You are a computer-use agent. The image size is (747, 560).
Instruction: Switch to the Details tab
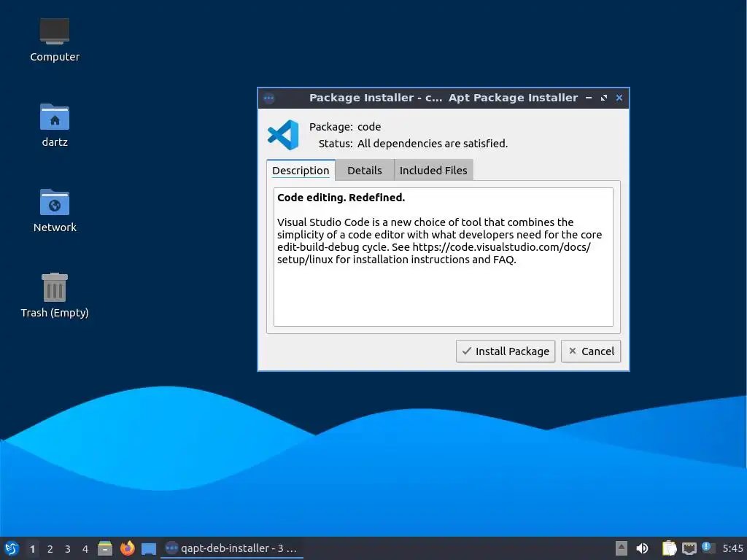click(x=365, y=170)
